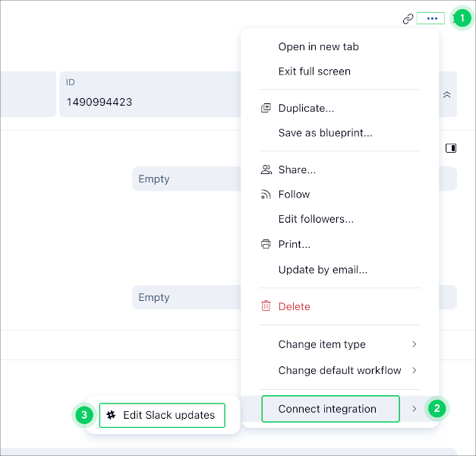The height and width of the screenshot is (456, 476).
Task: Collapse the fields with the double chevron
Action: pyautogui.click(x=447, y=94)
